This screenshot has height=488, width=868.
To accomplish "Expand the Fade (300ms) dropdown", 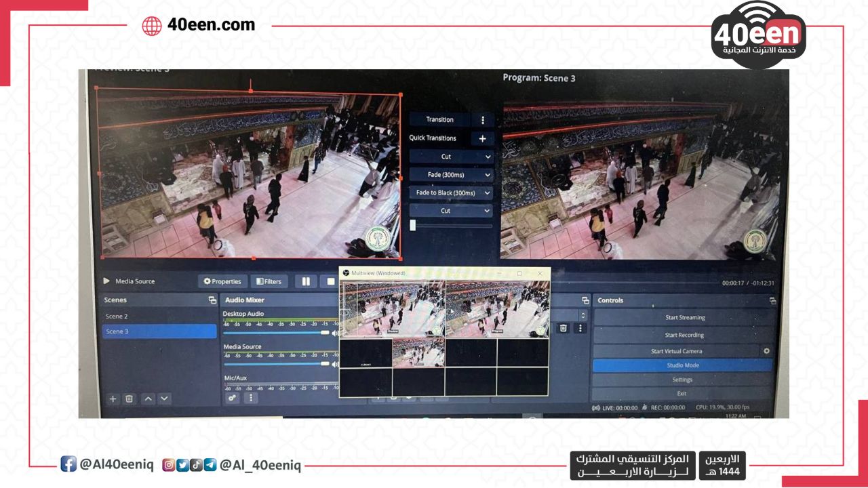I will [488, 175].
